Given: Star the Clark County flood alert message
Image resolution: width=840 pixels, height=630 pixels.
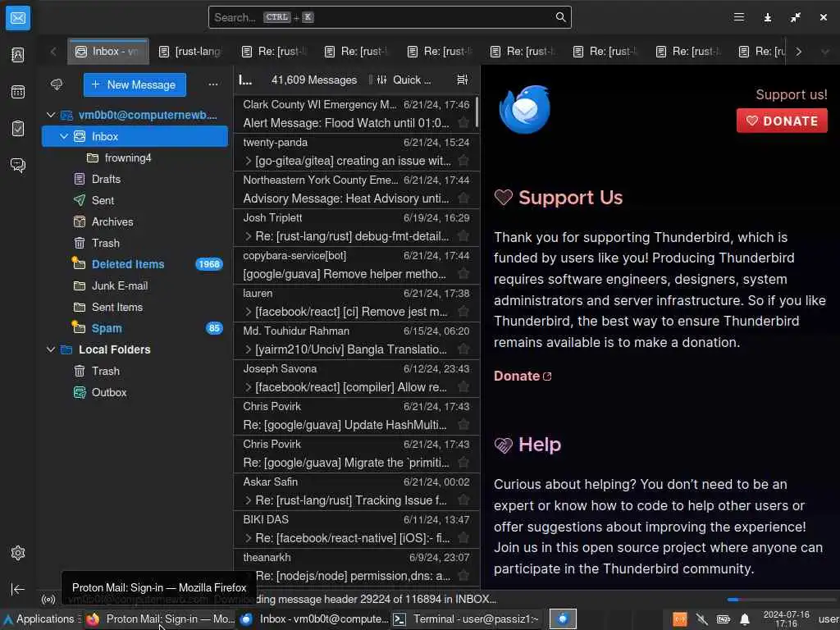Looking at the screenshot, I should tap(463, 123).
